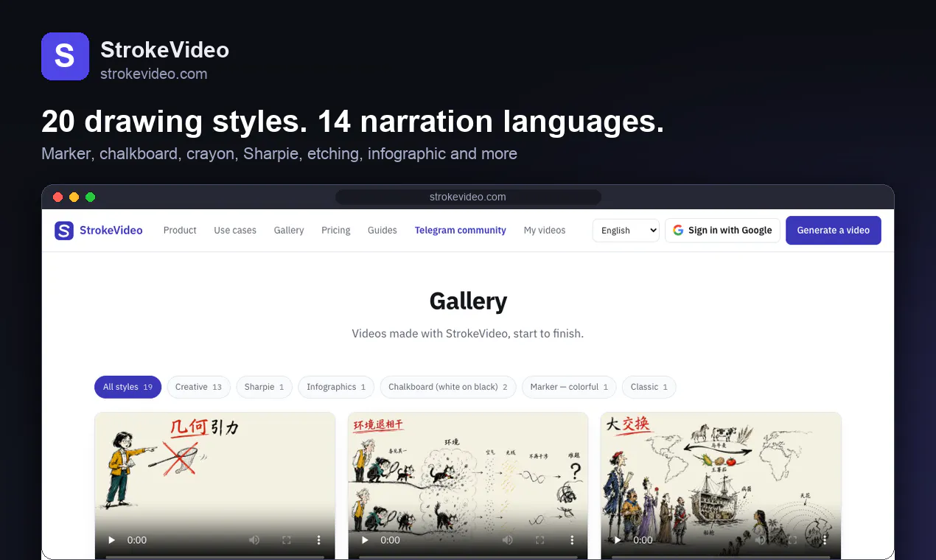Filter gallery by Marker — colorful

pos(569,387)
